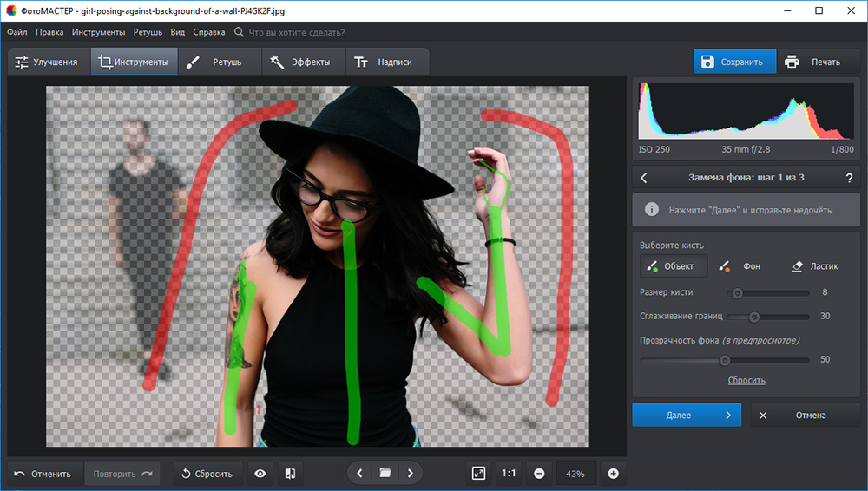Zoom in with the plus icon
The width and height of the screenshot is (868, 491).
614,474
